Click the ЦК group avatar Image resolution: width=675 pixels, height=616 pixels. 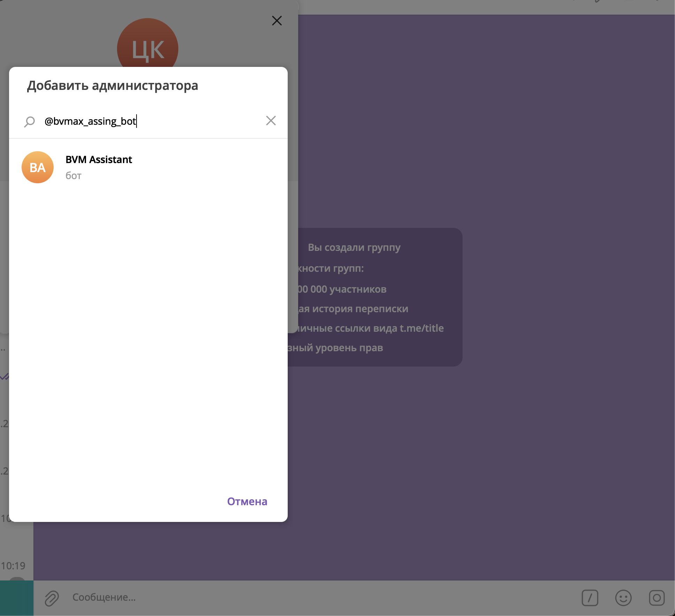coord(148,45)
